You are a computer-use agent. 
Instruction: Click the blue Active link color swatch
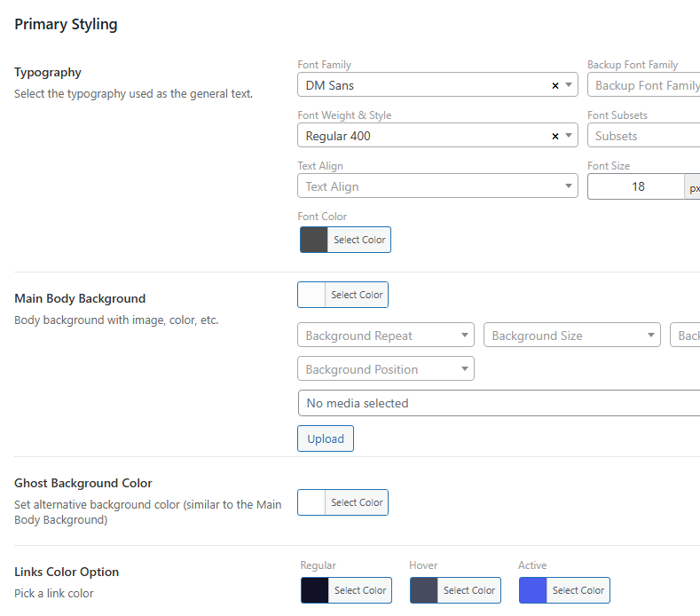[533, 590]
